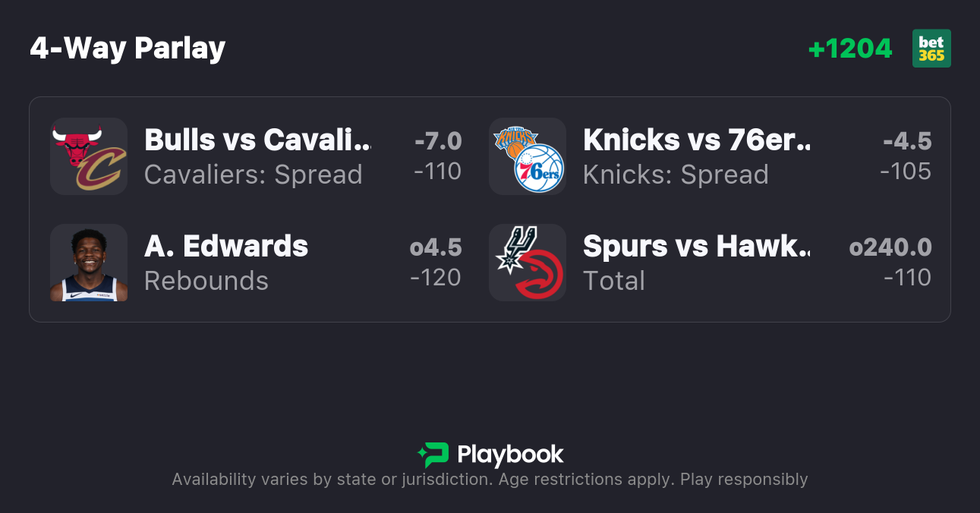980x513 pixels.
Task: Open the Bulls vs Cavaliers matchup title
Action: click(x=258, y=140)
